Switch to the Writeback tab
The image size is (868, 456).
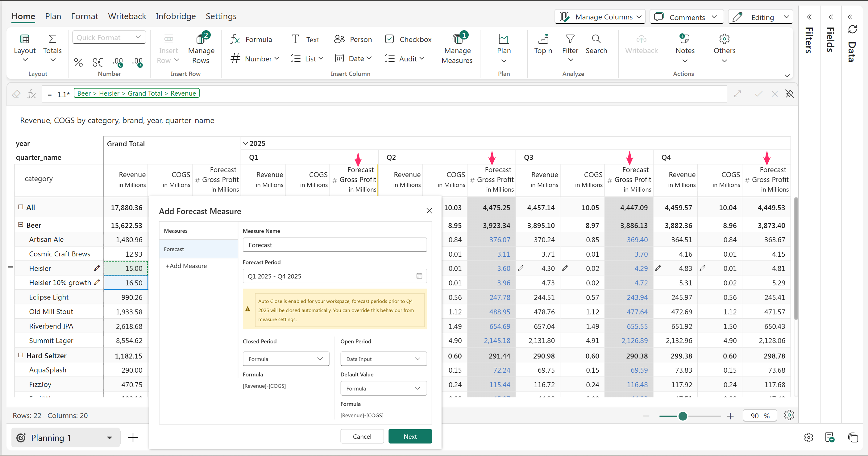pos(127,16)
